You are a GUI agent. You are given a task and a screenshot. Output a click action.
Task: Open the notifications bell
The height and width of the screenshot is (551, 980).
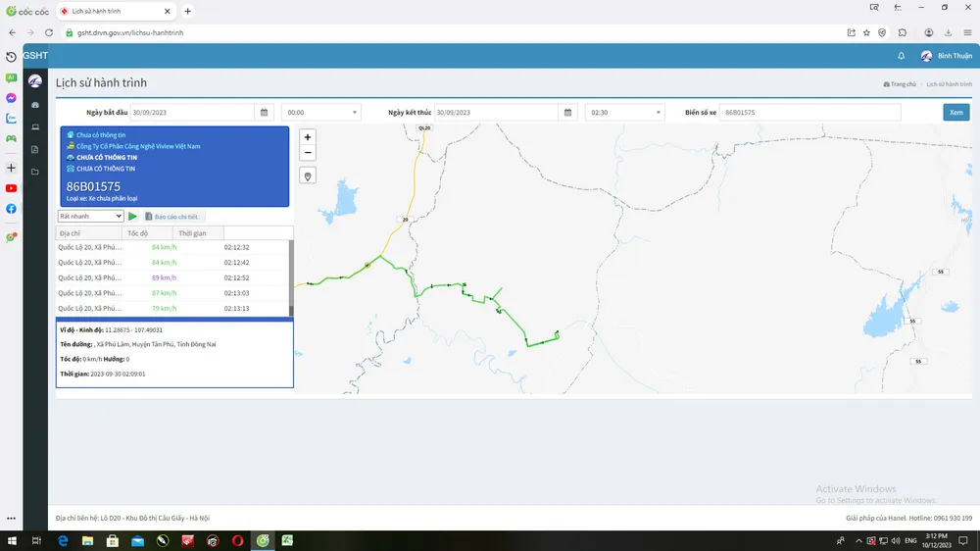(x=901, y=56)
